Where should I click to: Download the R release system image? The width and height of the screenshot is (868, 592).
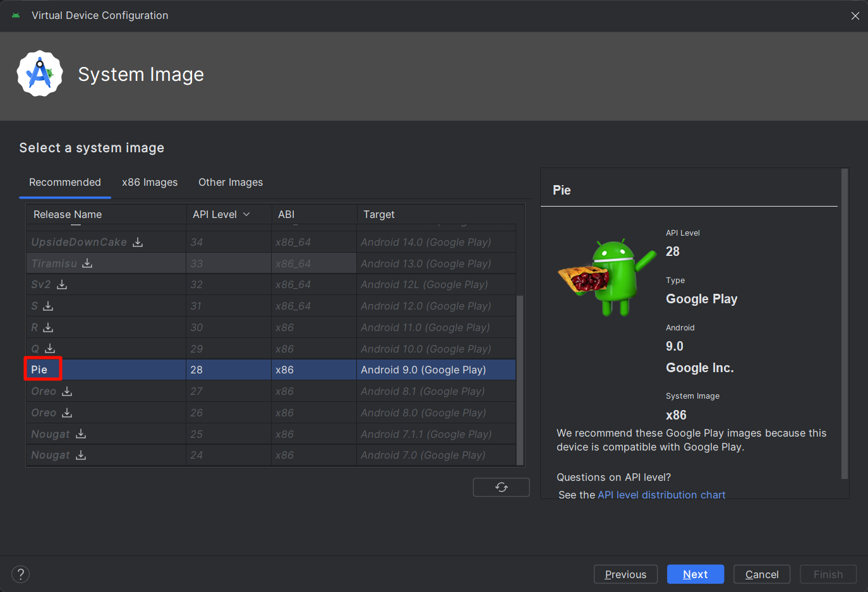pos(48,327)
